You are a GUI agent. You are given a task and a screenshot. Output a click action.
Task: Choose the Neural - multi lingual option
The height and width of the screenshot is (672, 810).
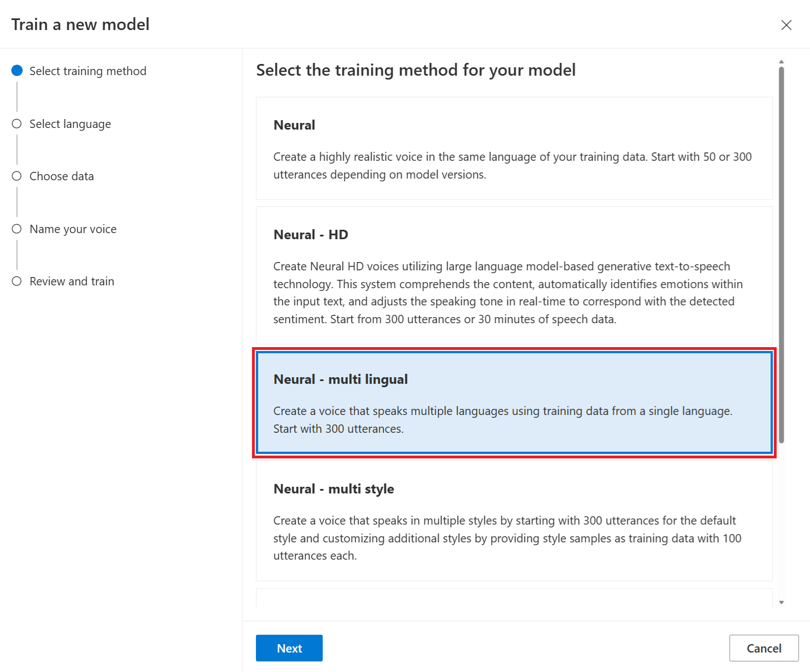pos(514,403)
